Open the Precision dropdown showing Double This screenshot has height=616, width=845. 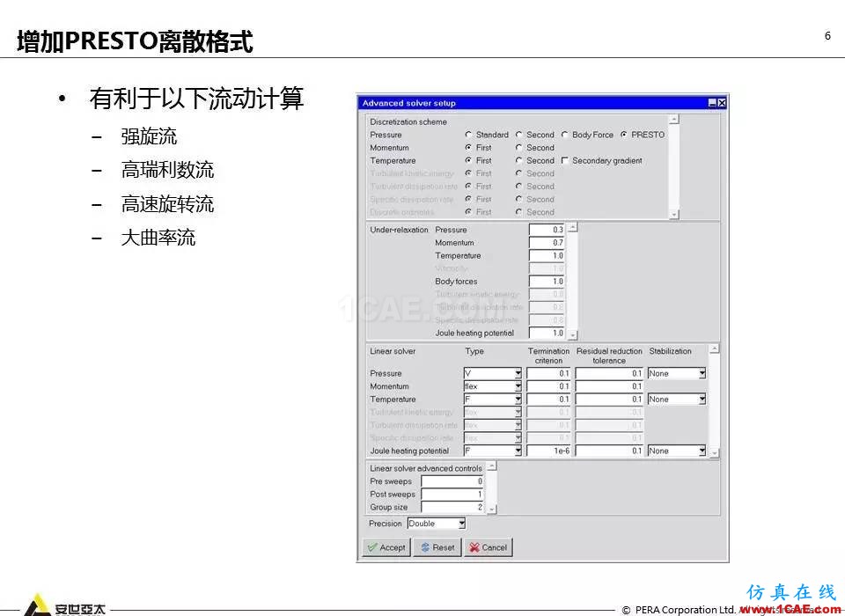(x=461, y=524)
